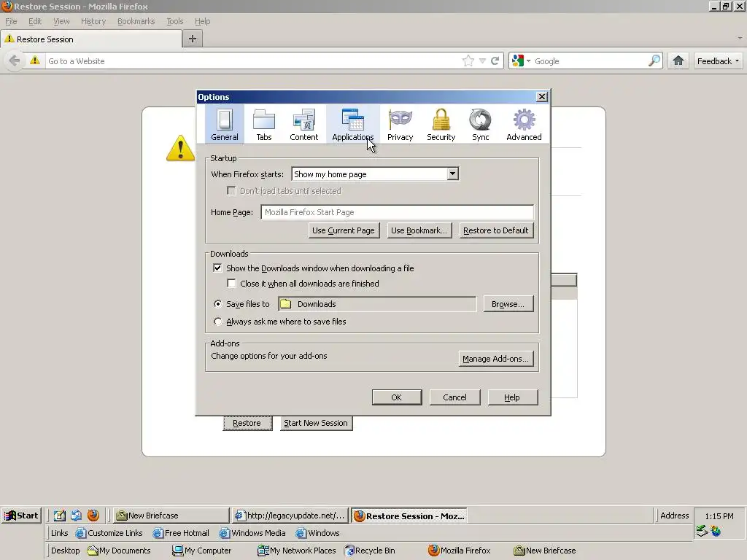Switch to legacyupdate.net taskbar window
Screen dimensions: 747x560
tap(290, 516)
